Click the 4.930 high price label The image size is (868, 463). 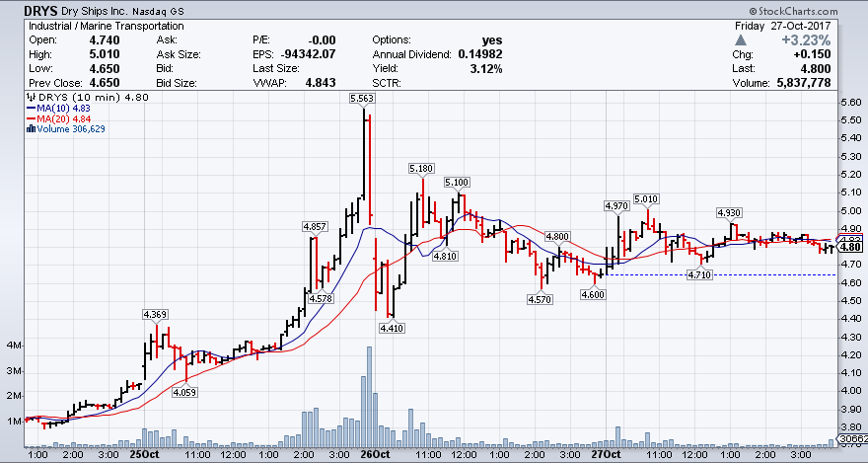729,212
